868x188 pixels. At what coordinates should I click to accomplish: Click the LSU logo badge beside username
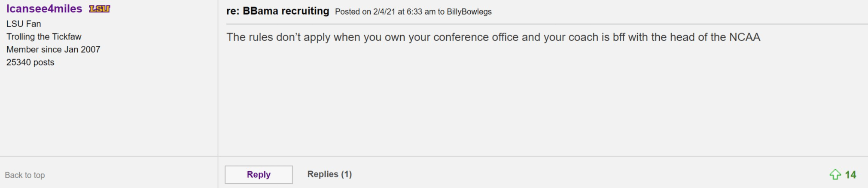[x=100, y=9]
